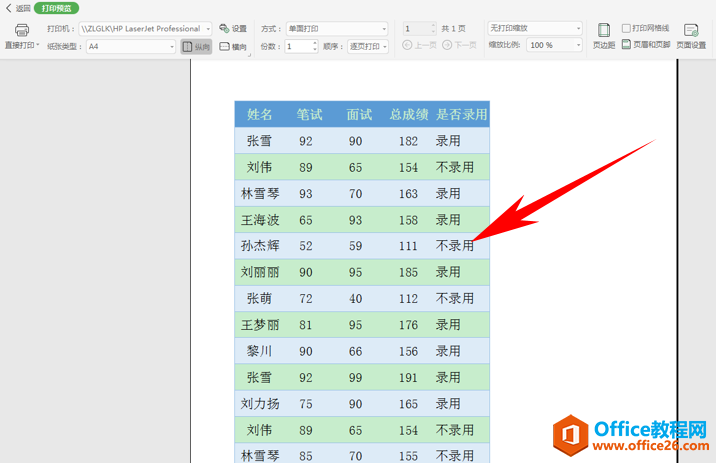
Task: Toggle the 打印网格线 checkbox
Action: click(626, 28)
